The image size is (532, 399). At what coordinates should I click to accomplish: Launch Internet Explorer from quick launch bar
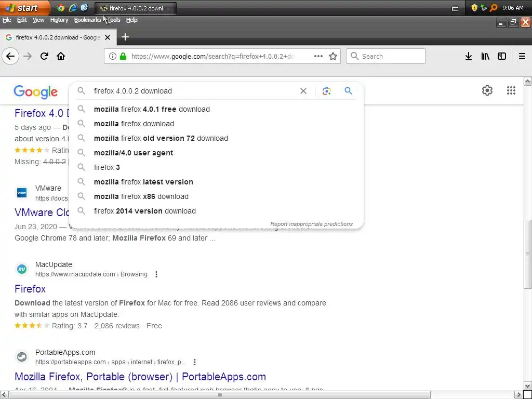73,8
